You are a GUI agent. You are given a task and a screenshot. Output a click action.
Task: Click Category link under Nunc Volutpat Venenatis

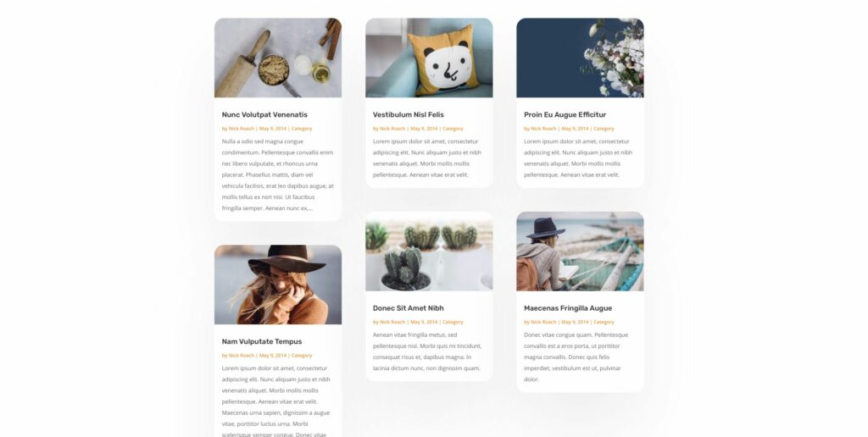(302, 129)
